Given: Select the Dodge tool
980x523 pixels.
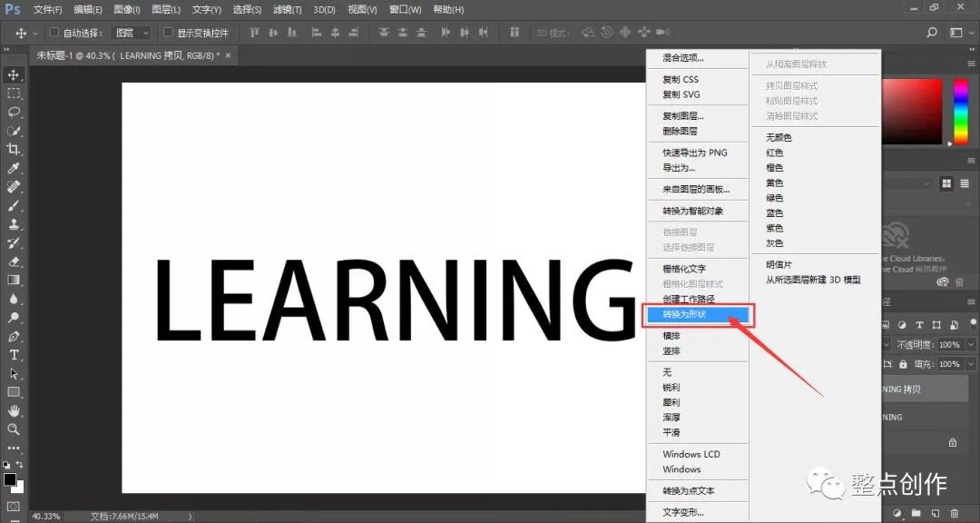Looking at the screenshot, I should pos(13,318).
